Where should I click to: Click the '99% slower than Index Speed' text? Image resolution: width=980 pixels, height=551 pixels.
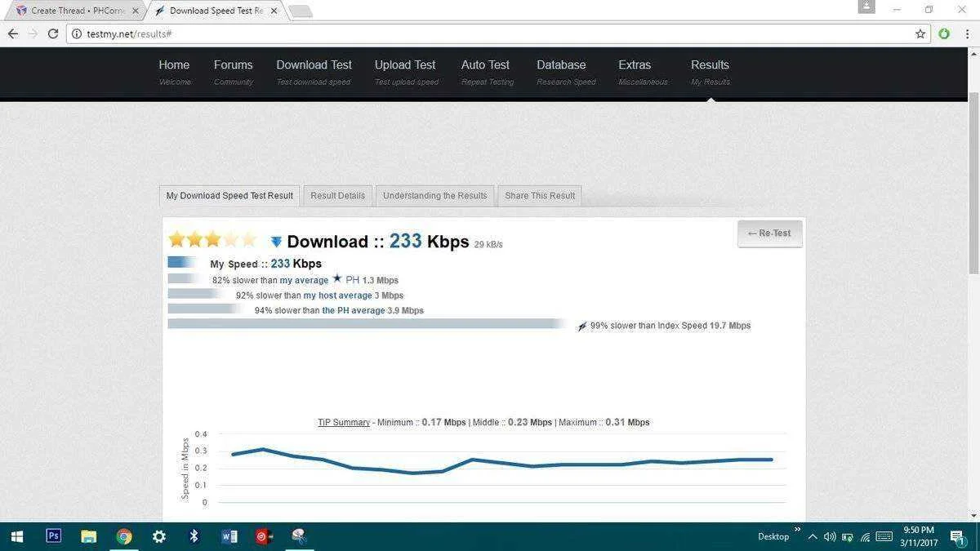click(670, 326)
